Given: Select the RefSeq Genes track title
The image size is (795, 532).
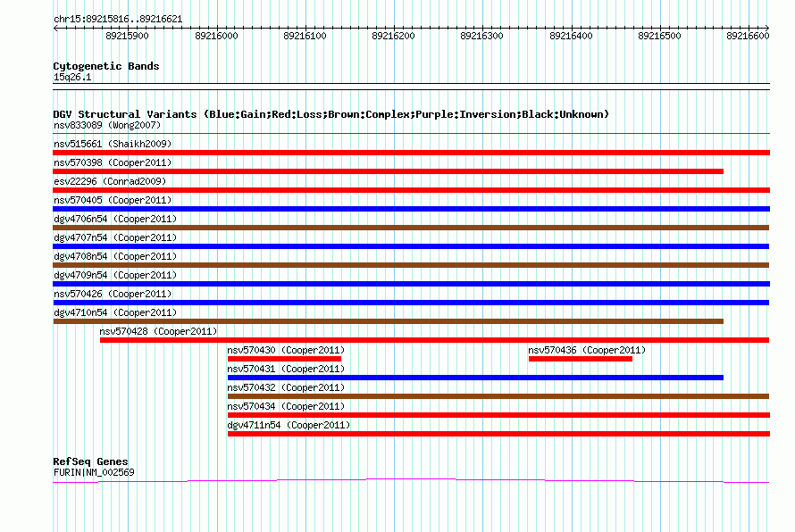Looking at the screenshot, I should [90, 461].
